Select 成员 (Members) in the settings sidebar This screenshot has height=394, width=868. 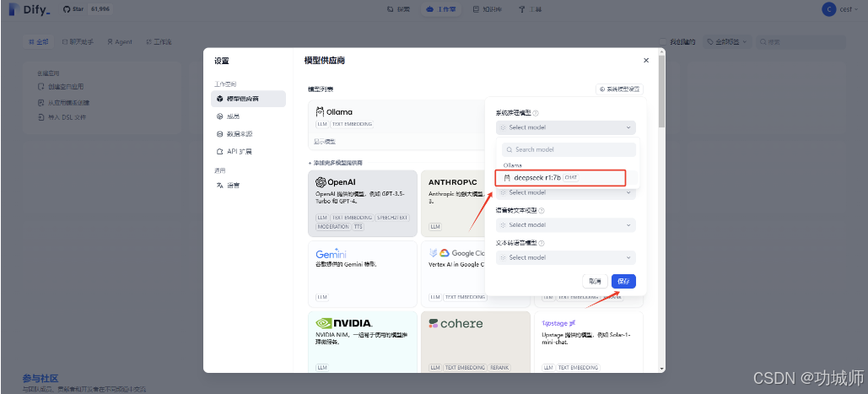[x=248, y=116]
